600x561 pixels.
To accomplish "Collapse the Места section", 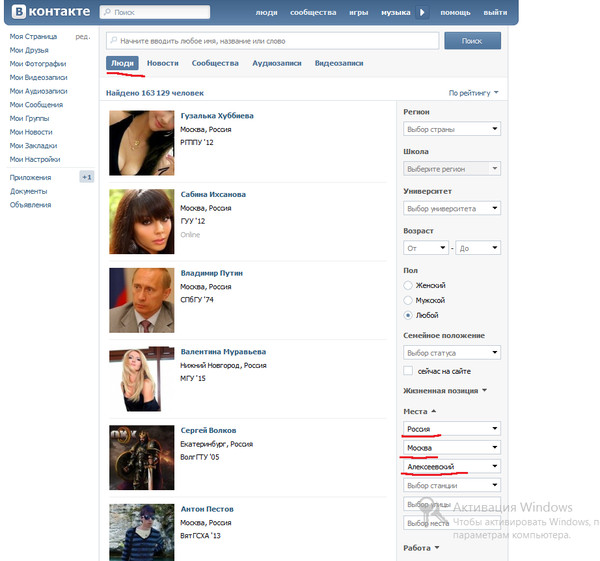I will pos(419,411).
